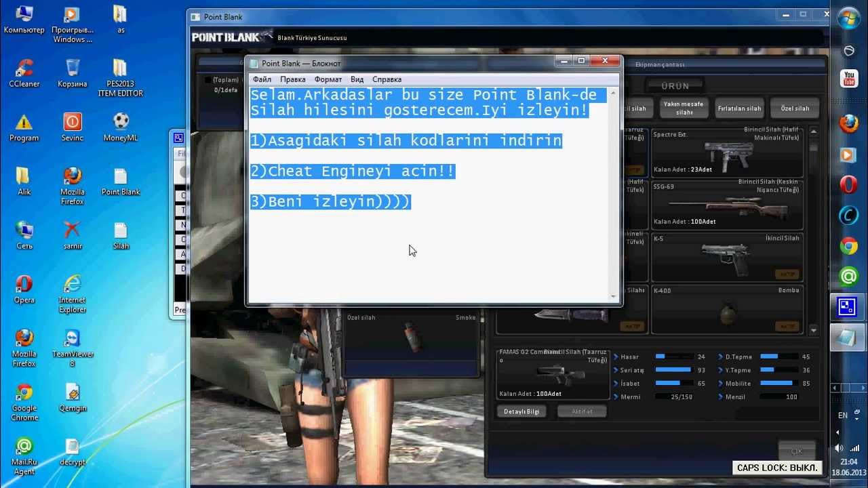This screenshot has height=488, width=868.
Task: Click Notepad scrollbar down arrow
Action: tap(614, 296)
